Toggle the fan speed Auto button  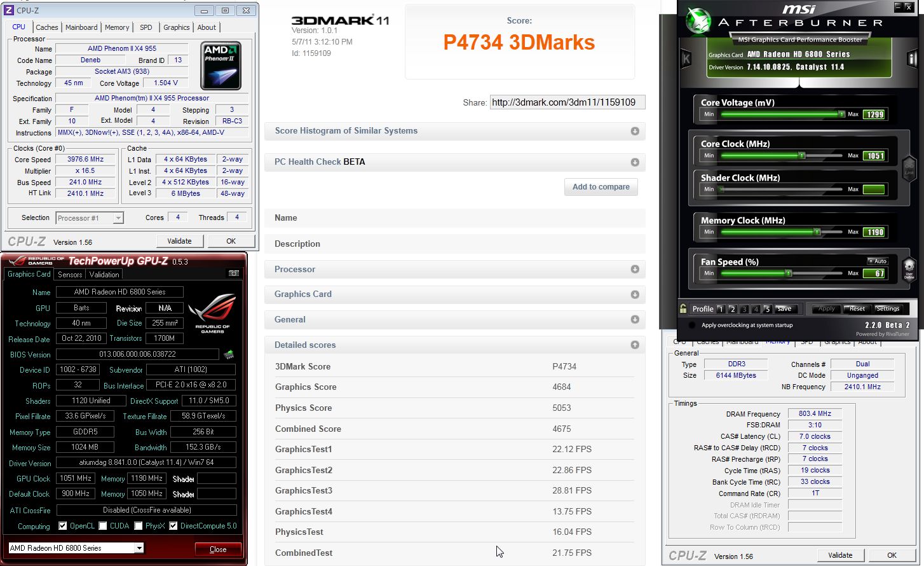click(878, 261)
